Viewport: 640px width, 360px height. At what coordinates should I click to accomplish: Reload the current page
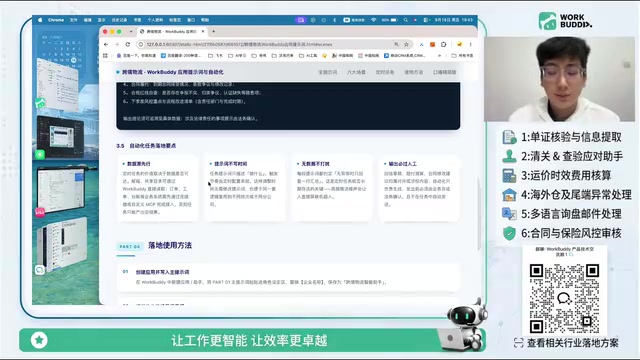(x=128, y=44)
